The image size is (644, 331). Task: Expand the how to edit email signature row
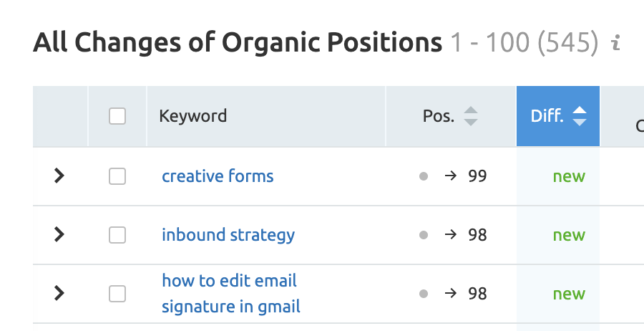60,294
